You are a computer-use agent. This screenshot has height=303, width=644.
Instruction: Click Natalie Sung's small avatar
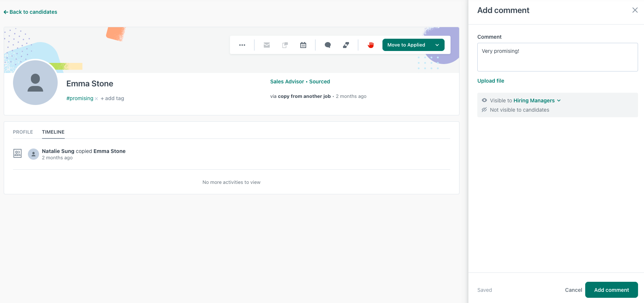click(x=33, y=154)
